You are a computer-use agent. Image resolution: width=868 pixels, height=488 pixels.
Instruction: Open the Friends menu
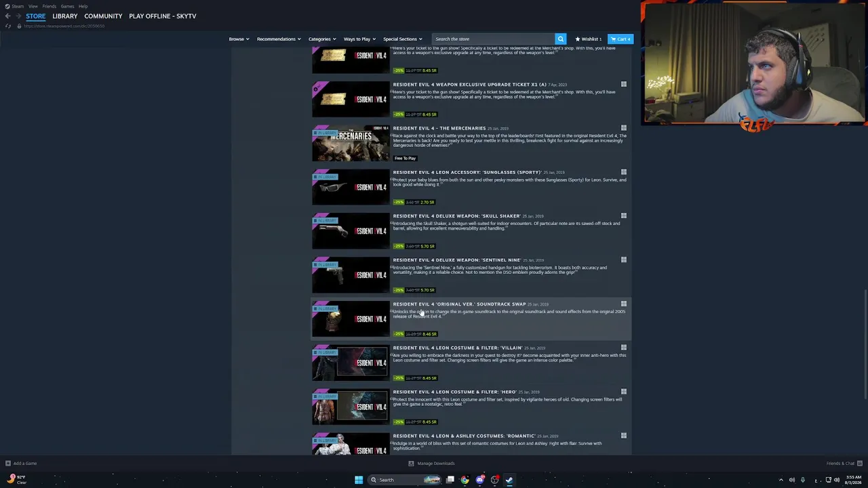click(x=49, y=6)
